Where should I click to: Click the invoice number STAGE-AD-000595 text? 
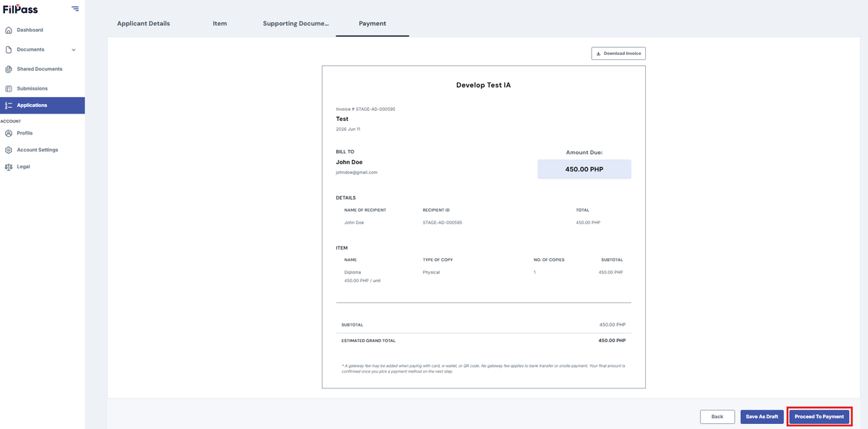coord(375,109)
